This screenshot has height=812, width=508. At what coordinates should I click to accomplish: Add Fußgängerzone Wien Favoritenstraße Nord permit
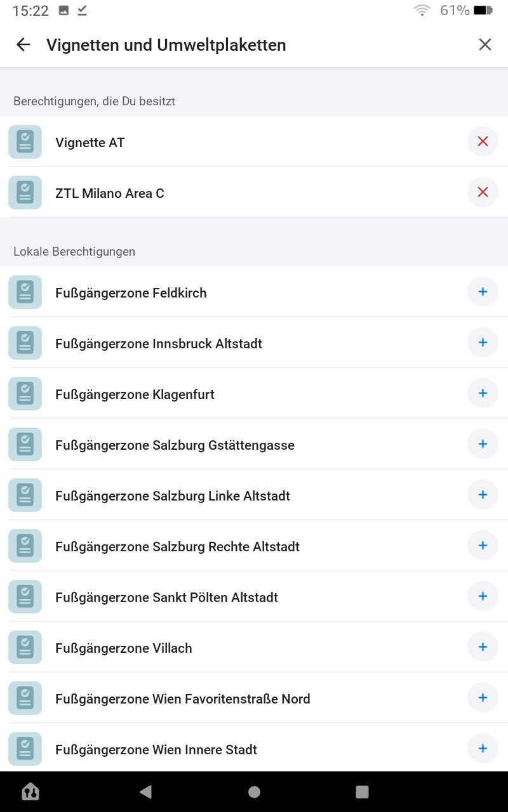[483, 698]
